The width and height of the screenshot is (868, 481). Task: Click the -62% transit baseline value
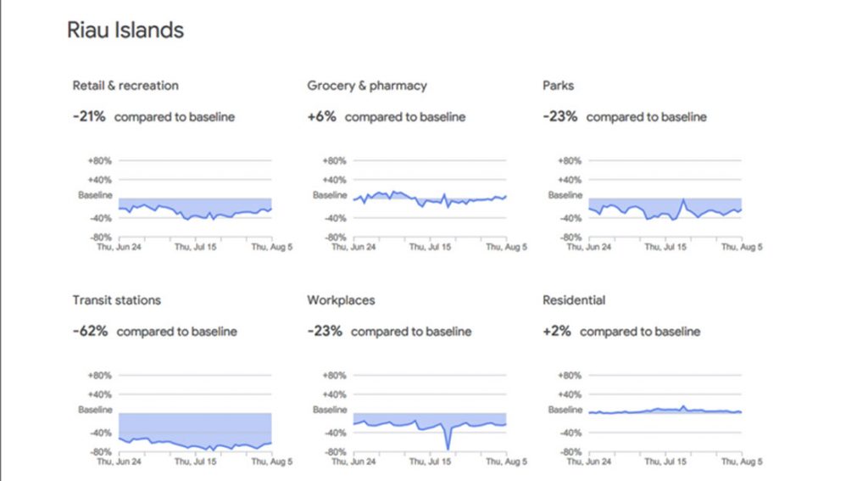coord(90,332)
